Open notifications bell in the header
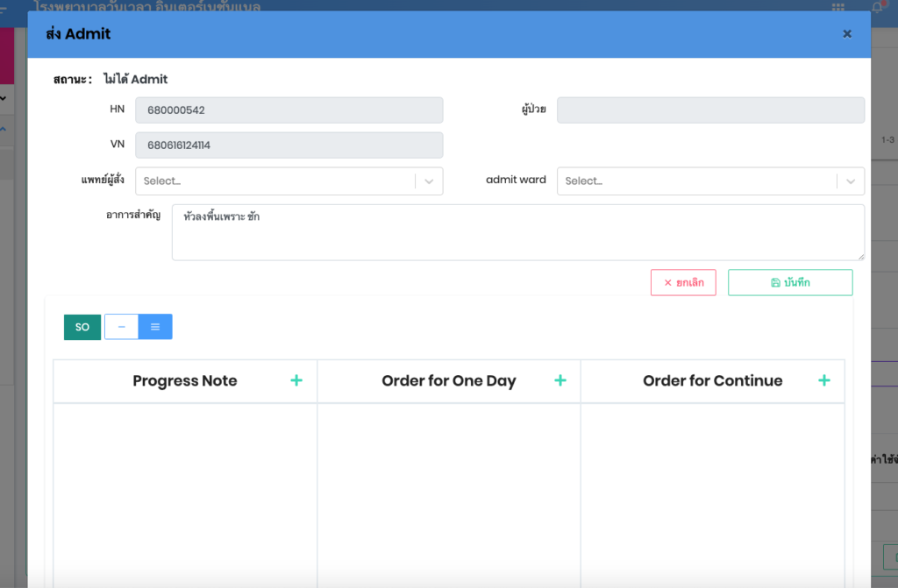This screenshot has height=588, width=898. pos(876,6)
